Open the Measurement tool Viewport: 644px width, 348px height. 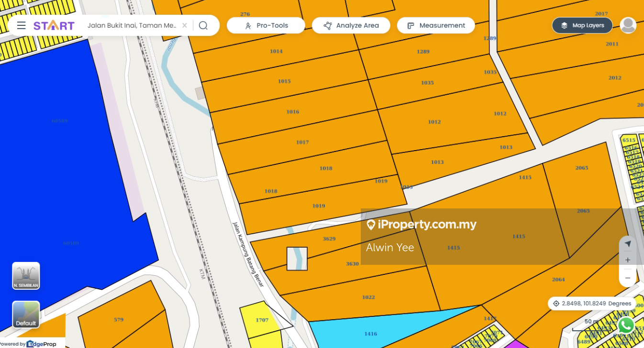tap(435, 25)
